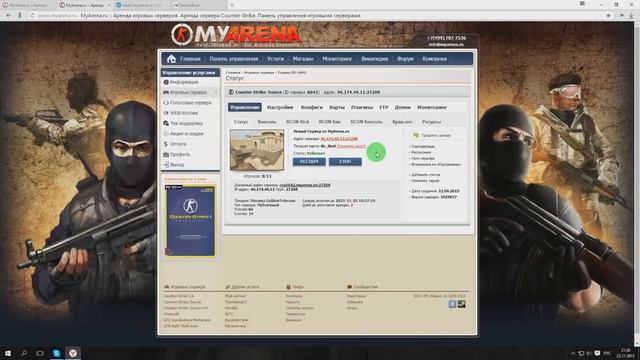Viewport: 640px width, 360px height.
Task: Open Мониторинг in the blue navigation bar
Action: pyautogui.click(x=337, y=59)
